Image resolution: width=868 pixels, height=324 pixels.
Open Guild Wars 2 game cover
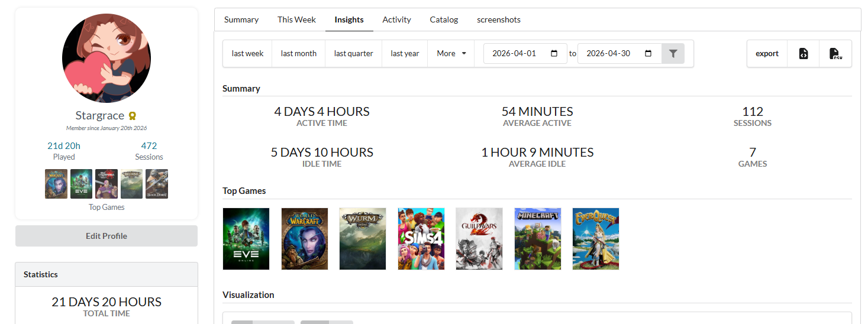click(479, 239)
